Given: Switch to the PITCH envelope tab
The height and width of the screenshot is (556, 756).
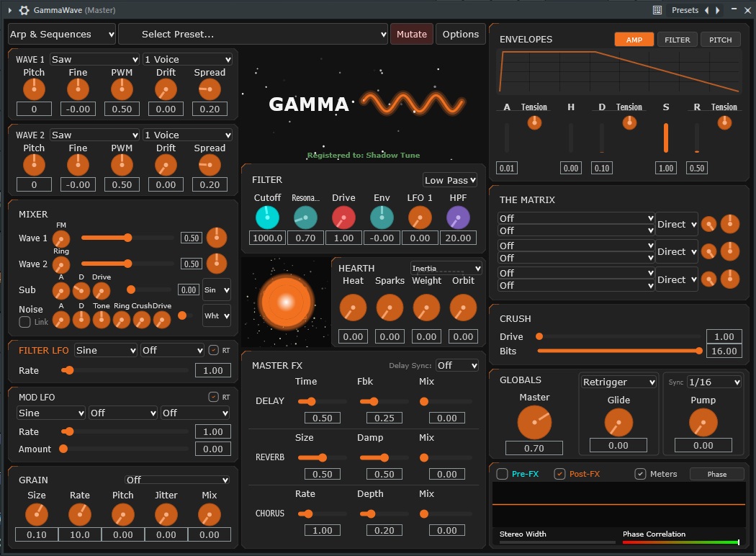Looking at the screenshot, I should coord(720,40).
